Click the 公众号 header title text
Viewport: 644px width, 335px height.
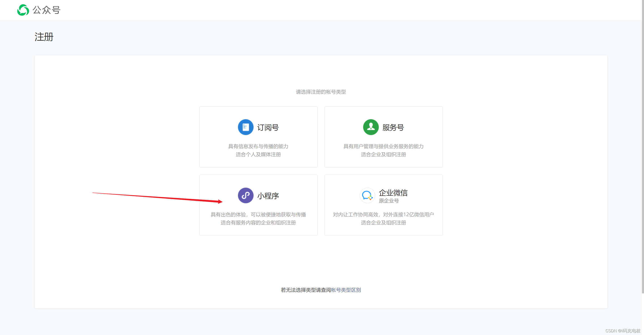click(47, 10)
